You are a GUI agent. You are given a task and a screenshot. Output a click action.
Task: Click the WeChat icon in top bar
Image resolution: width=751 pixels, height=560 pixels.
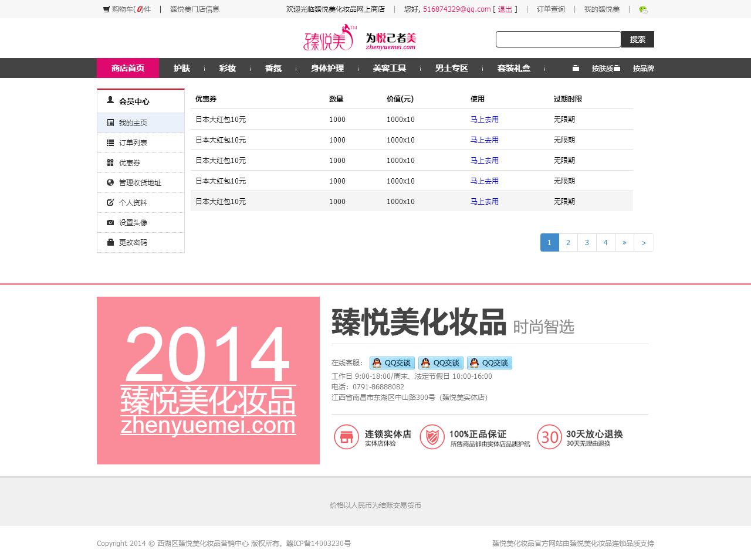coord(643,9)
